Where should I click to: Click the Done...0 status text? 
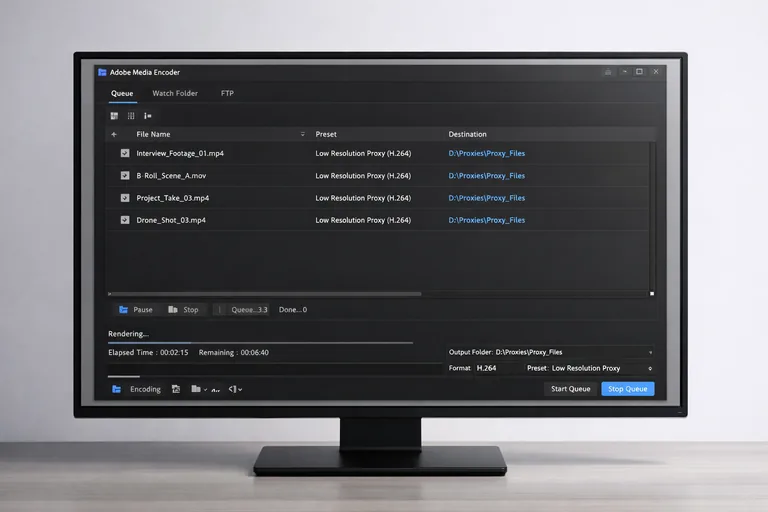coord(293,310)
